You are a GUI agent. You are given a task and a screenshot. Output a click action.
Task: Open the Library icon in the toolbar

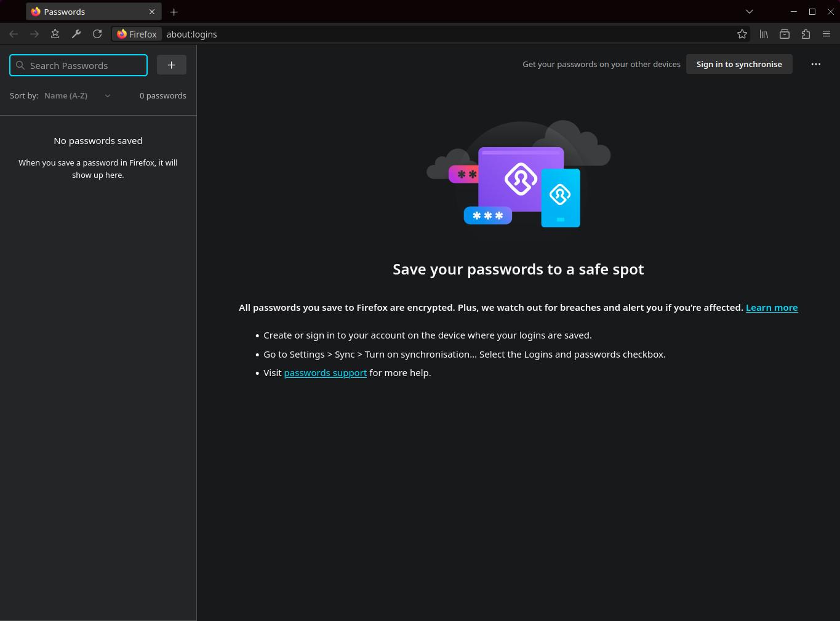pos(764,34)
